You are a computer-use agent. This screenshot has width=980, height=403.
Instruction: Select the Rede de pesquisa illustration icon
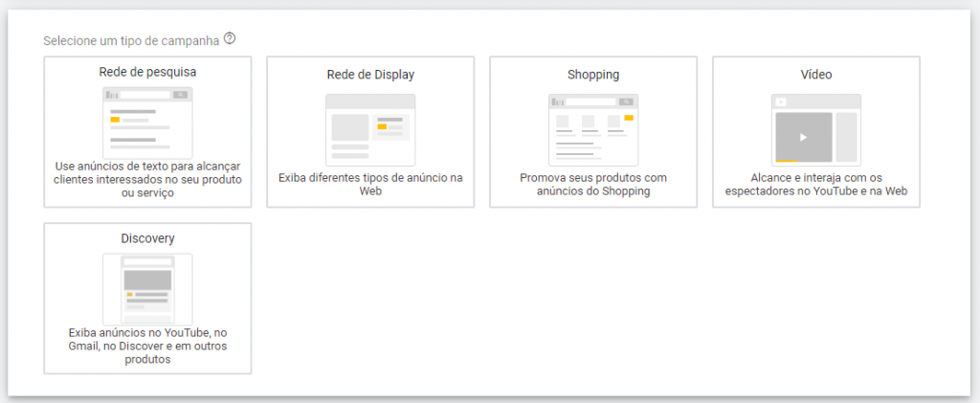[x=147, y=123]
